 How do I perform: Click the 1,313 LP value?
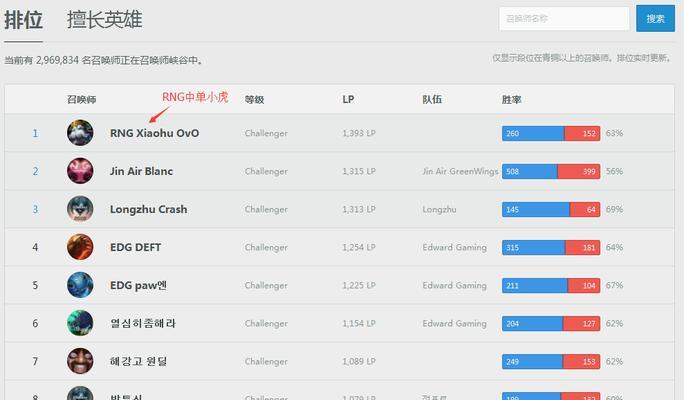tap(359, 209)
